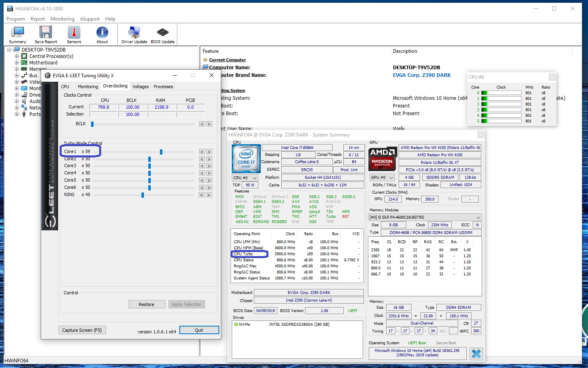
Task: Decrease the Core6 turbo multiplier arrow
Action: click(202, 188)
